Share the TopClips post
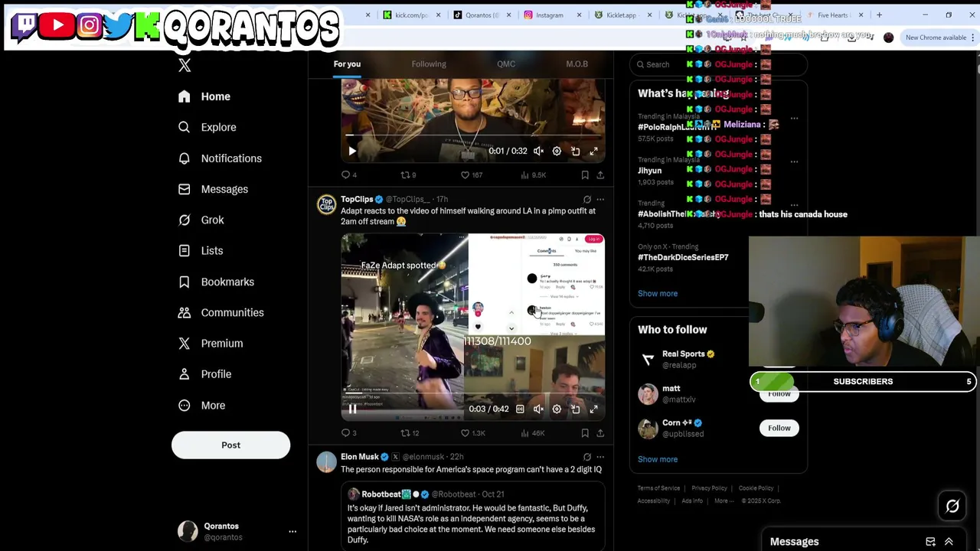The width and height of the screenshot is (980, 551). [x=600, y=433]
